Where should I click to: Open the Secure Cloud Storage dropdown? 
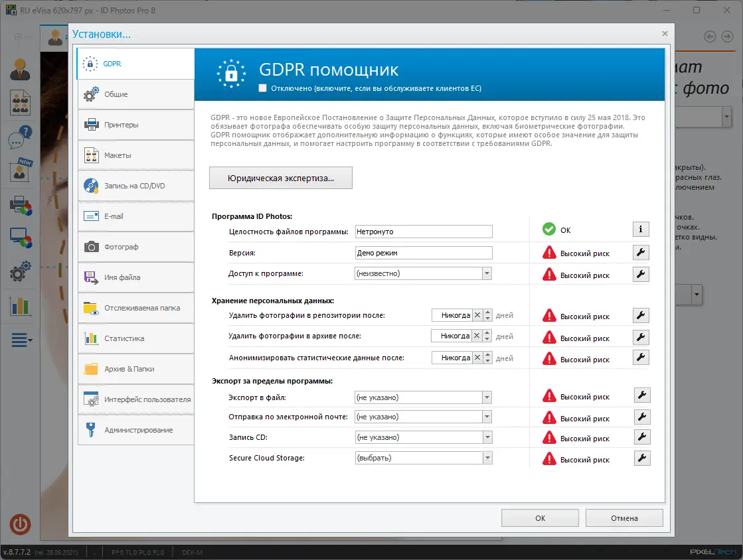click(487, 458)
